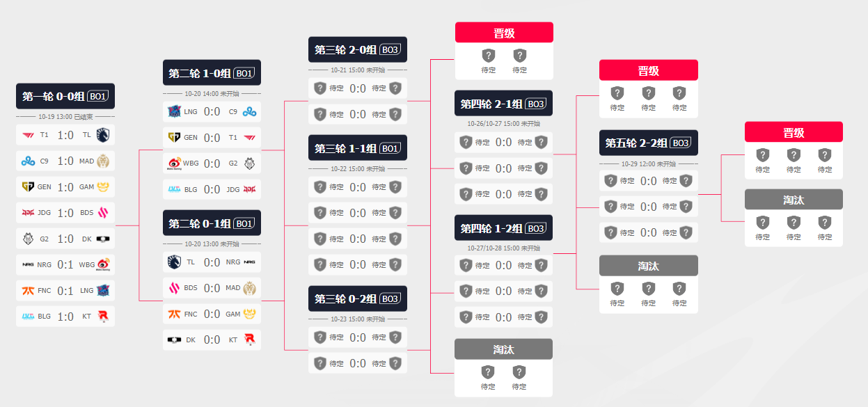Open the LNG vs C9 match row
868x407 pixels.
click(212, 111)
